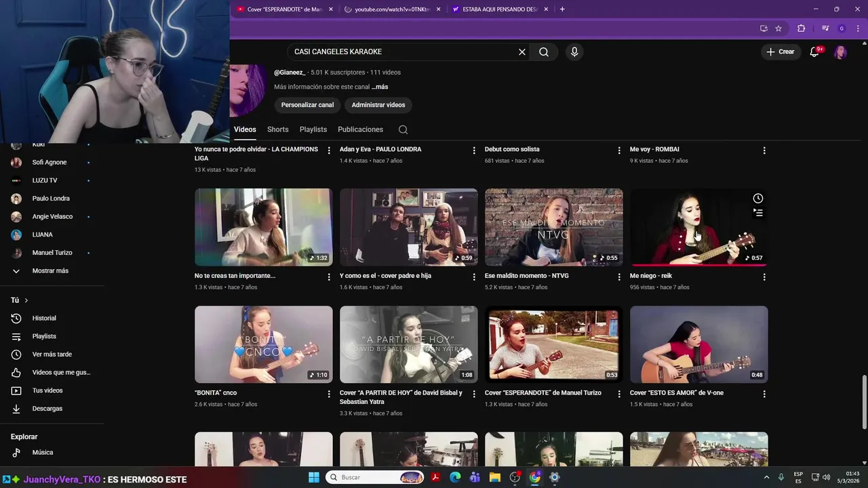Start voice search with microphone icon
The width and height of the screenshot is (868, 488).
pyautogui.click(x=574, y=52)
